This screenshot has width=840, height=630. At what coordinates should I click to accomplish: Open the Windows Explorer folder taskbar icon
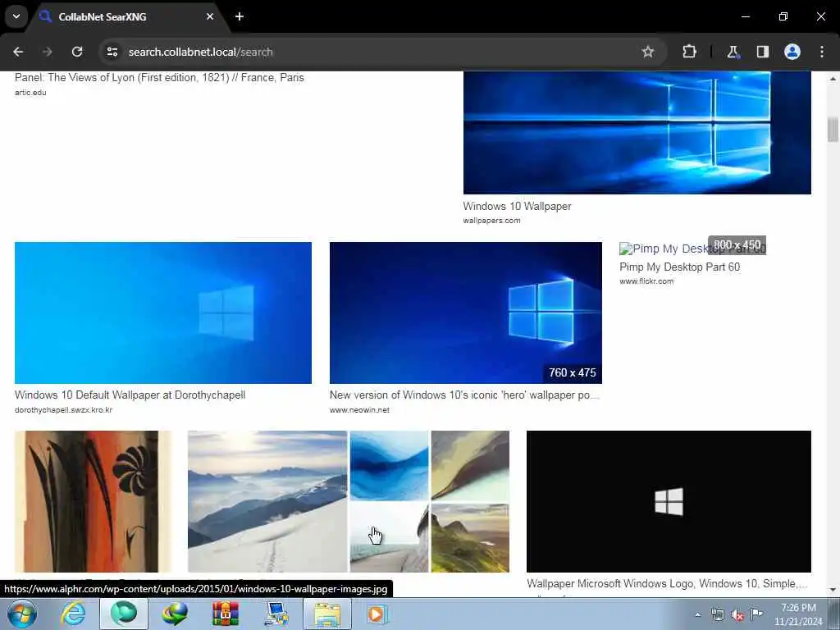click(326, 614)
